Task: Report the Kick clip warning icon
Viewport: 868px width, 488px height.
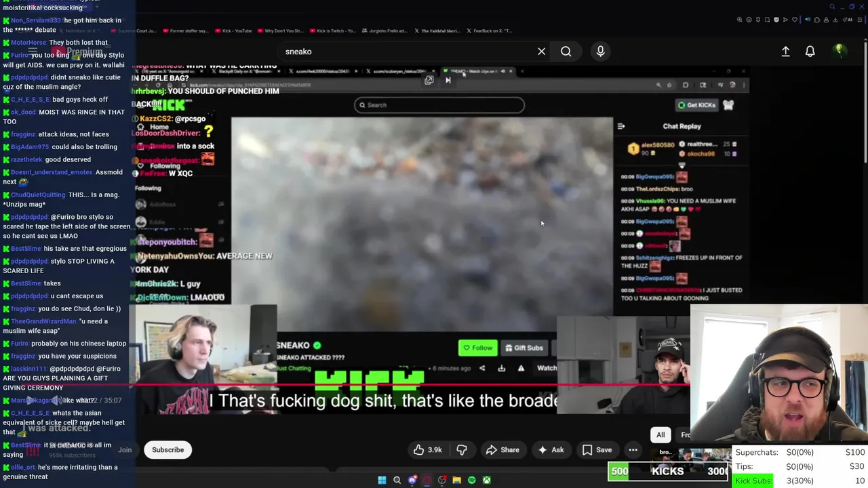Action: pyautogui.click(x=521, y=369)
